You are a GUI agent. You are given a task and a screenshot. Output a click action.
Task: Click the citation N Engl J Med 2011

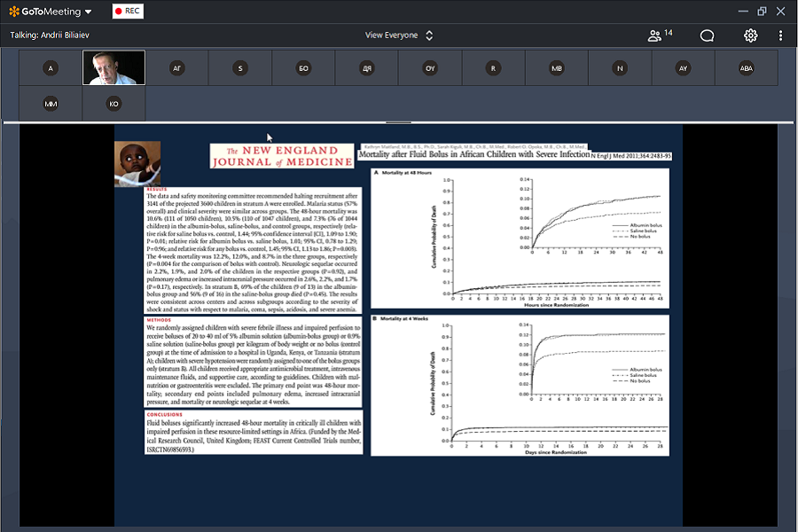630,156
